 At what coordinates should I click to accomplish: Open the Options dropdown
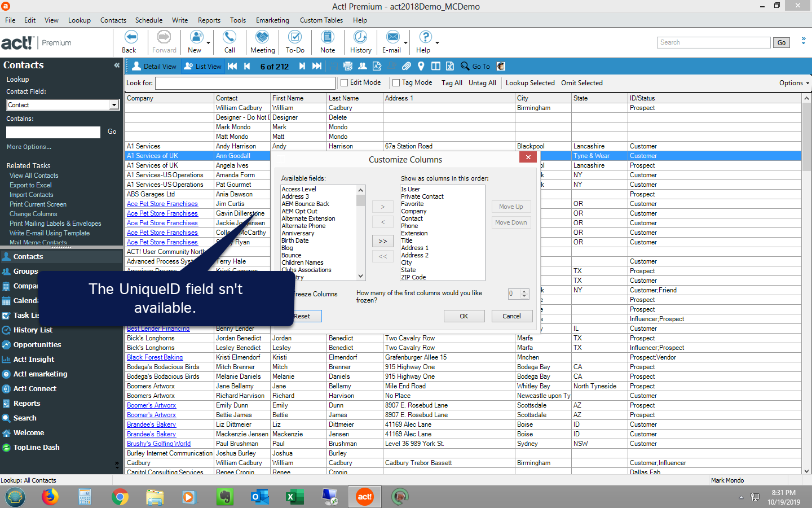(794, 83)
